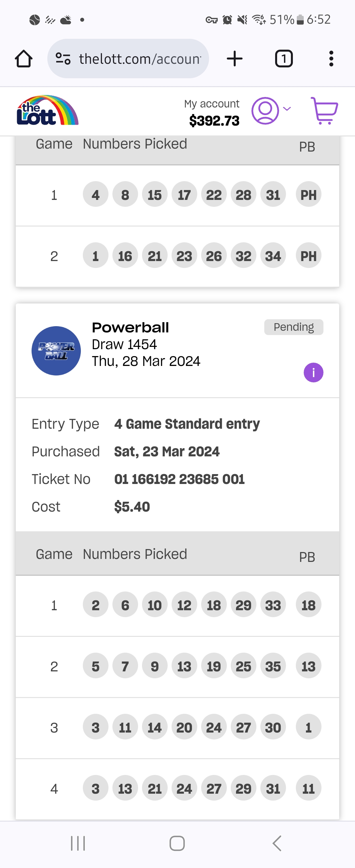Click the Powerball logo thumbnail
Viewport: 355px width, 868px height.
click(x=56, y=351)
